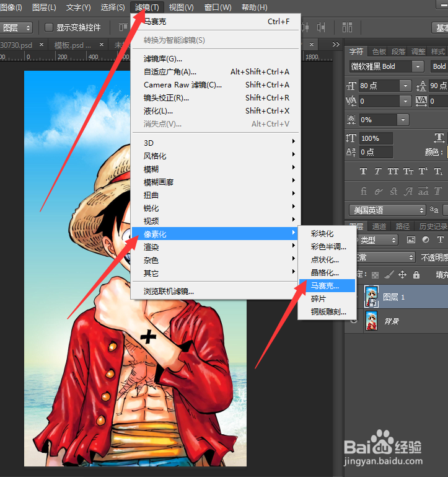
Task: Open the 美国英语 language dropdown
Action: 387,210
